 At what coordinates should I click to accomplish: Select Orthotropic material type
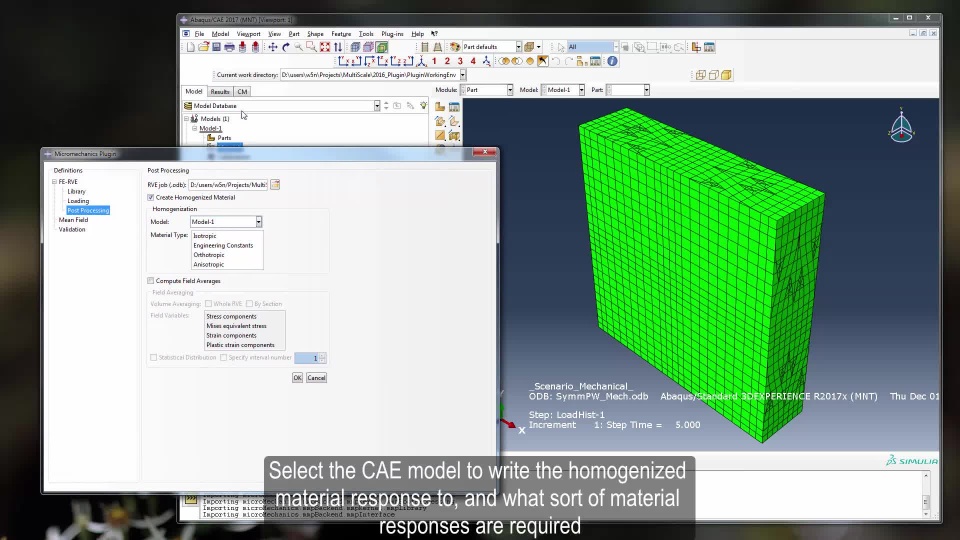pyautogui.click(x=209, y=255)
